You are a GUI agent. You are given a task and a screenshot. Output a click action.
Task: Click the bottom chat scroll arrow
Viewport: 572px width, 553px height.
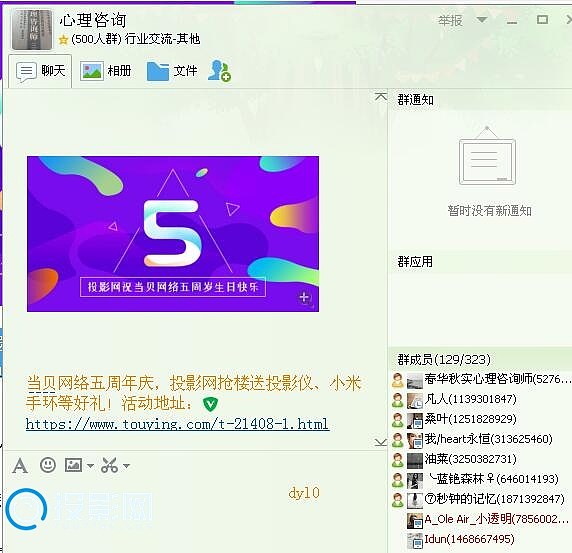[x=380, y=442]
